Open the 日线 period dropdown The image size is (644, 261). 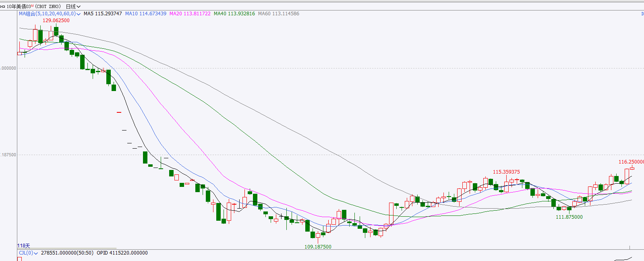point(73,6)
